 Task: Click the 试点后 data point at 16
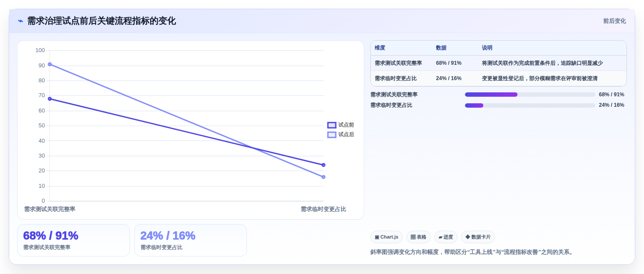point(324,177)
